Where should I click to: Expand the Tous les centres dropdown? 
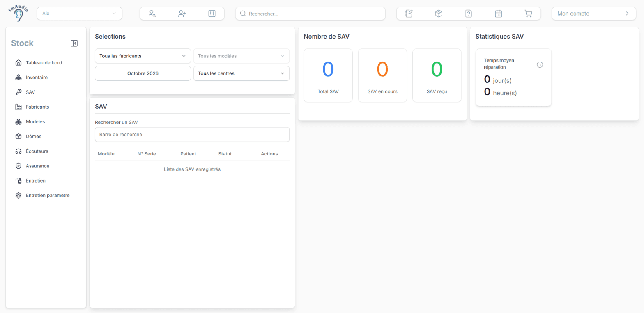point(241,73)
